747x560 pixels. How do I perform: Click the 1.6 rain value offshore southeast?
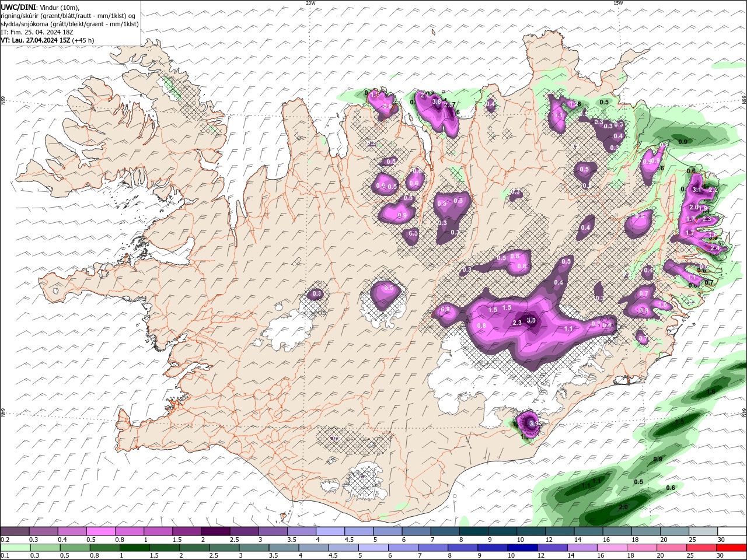711,391
